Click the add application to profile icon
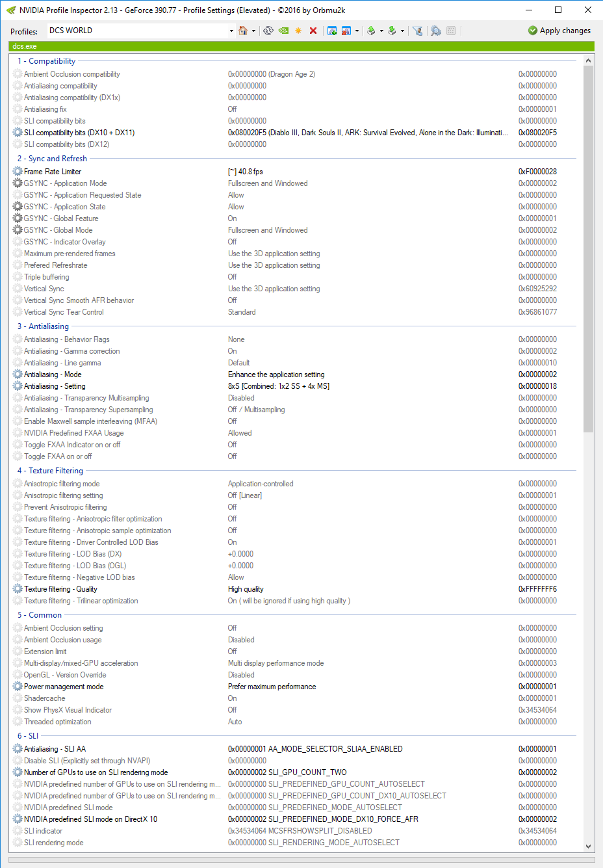The image size is (603, 868). 332,31
